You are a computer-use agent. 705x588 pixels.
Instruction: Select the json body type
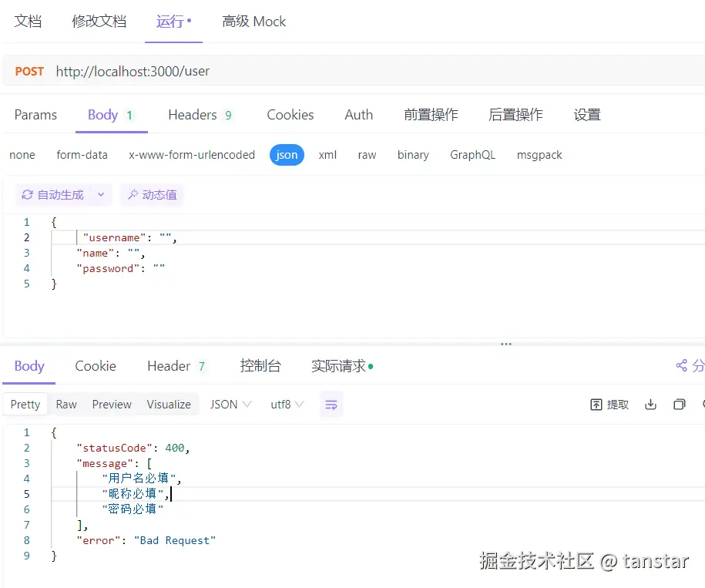(x=287, y=155)
